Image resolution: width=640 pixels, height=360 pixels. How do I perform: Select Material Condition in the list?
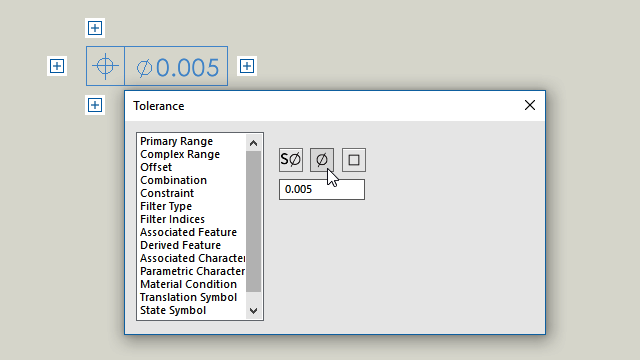188,284
